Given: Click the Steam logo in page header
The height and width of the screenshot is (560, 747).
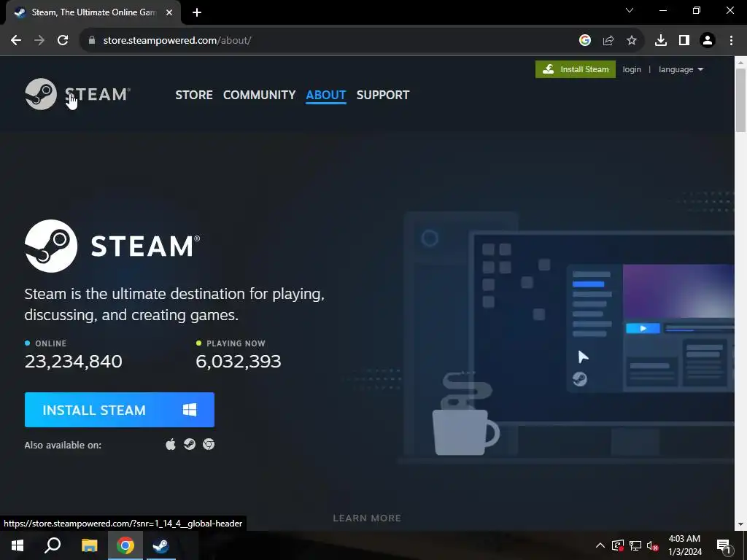Looking at the screenshot, I should [x=77, y=94].
